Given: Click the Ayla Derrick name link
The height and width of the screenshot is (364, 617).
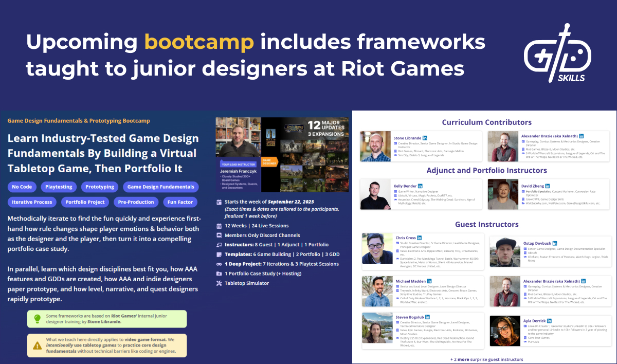Looking at the screenshot, I should (534, 320).
